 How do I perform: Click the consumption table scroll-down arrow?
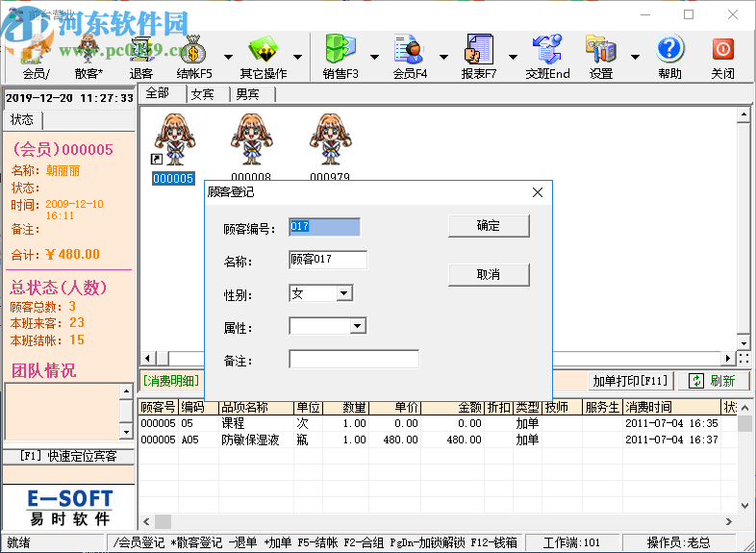(745, 506)
